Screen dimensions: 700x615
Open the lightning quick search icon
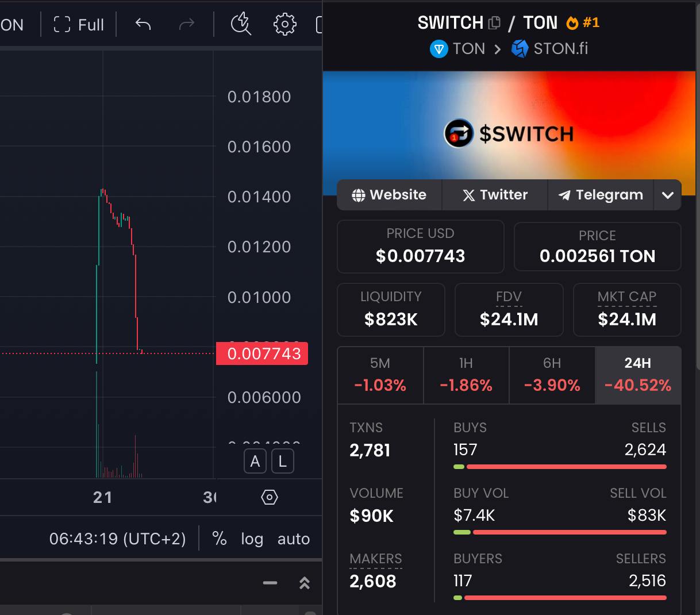coord(241,24)
